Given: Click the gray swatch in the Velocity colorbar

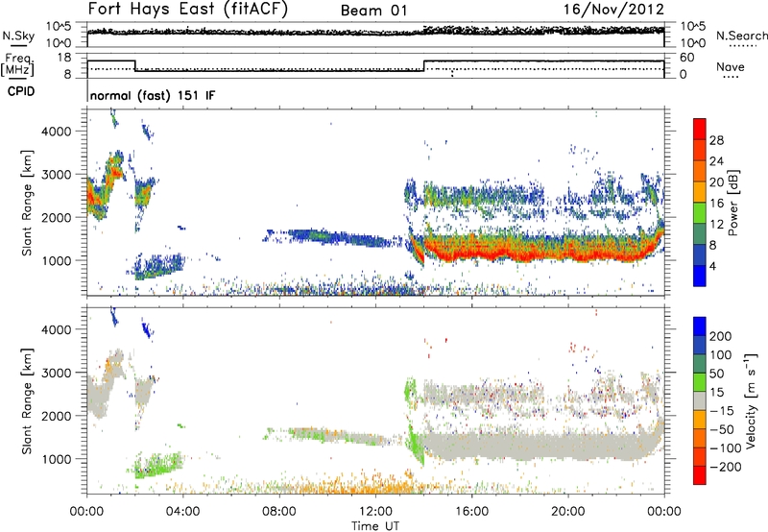Looking at the screenshot, I should 700,400.
